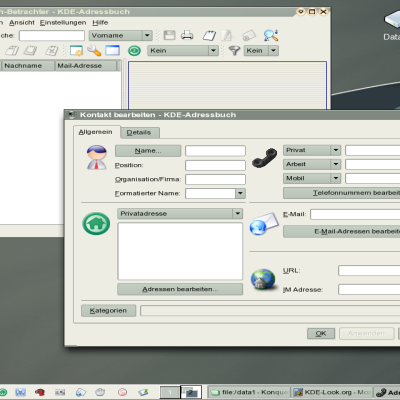
Task: Open the file:/data1 Konqueror taskbar entry
Action: coord(249,392)
